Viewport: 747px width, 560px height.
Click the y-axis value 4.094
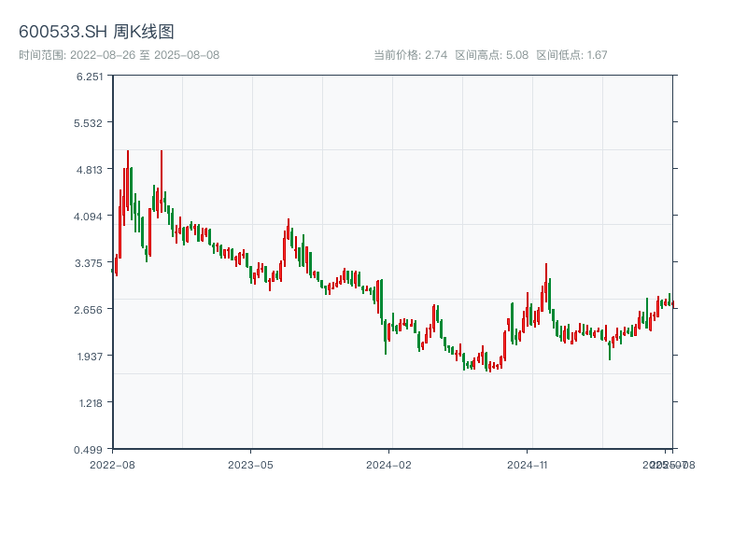(x=88, y=217)
